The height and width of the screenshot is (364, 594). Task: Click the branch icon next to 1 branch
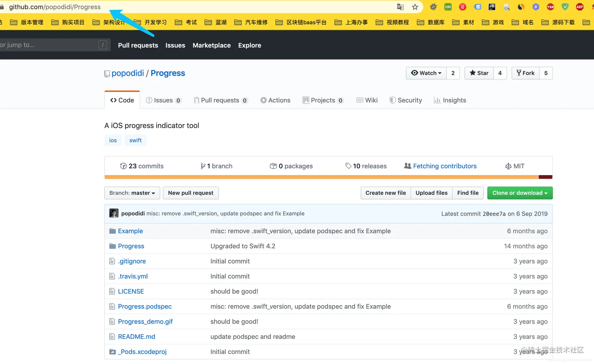[x=203, y=166]
